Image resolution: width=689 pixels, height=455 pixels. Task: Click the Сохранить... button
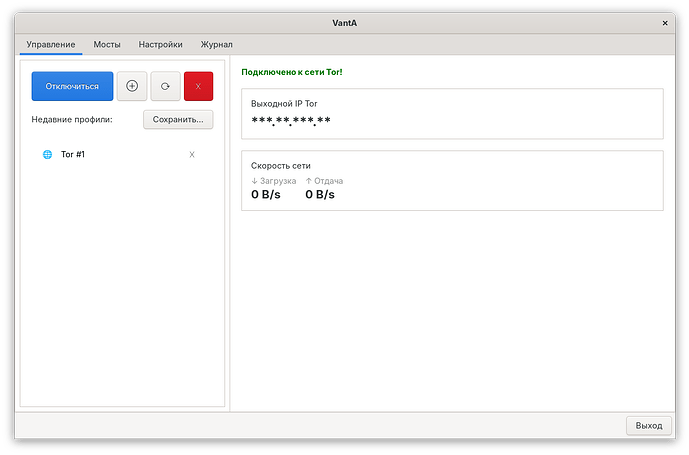click(178, 120)
